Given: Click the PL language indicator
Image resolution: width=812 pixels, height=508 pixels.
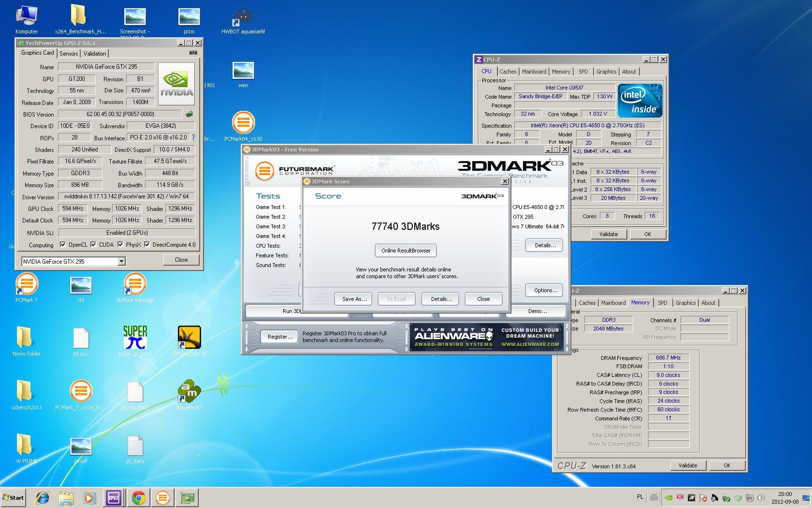Looking at the screenshot, I should 640,497.
